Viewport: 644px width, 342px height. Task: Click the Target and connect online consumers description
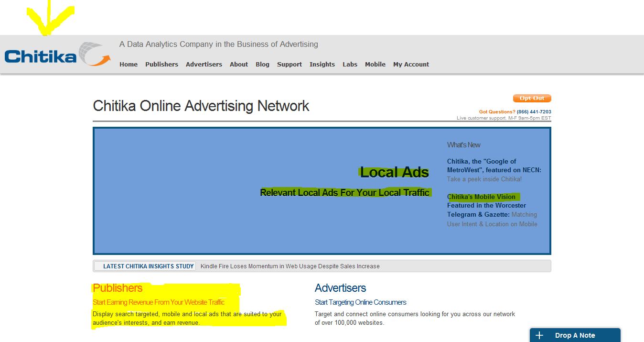[415, 319]
